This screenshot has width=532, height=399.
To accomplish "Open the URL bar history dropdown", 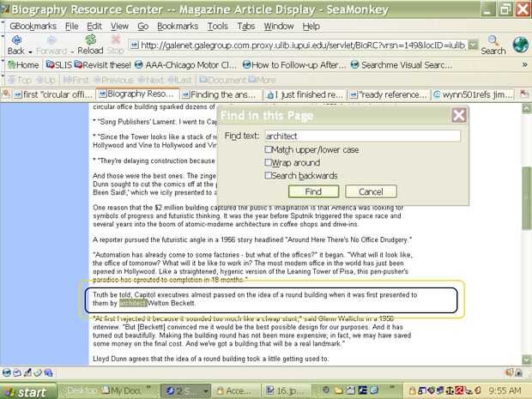I will (473, 45).
